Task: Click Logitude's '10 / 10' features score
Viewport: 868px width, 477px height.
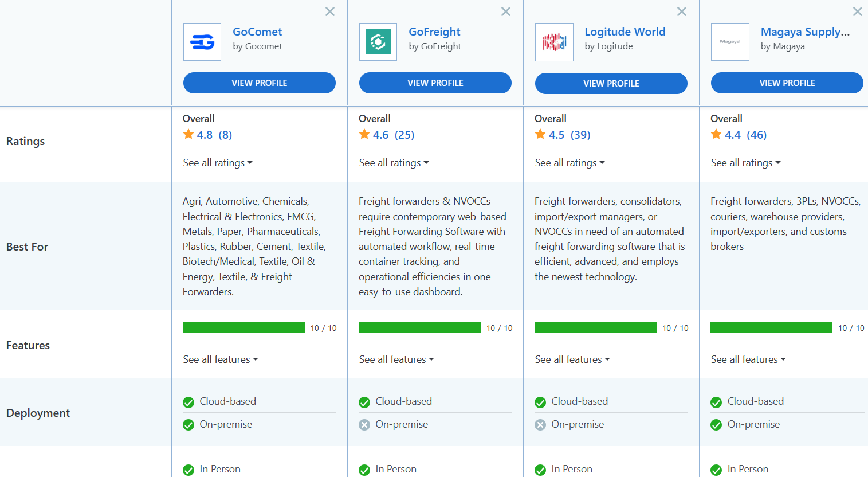Action: (675, 328)
